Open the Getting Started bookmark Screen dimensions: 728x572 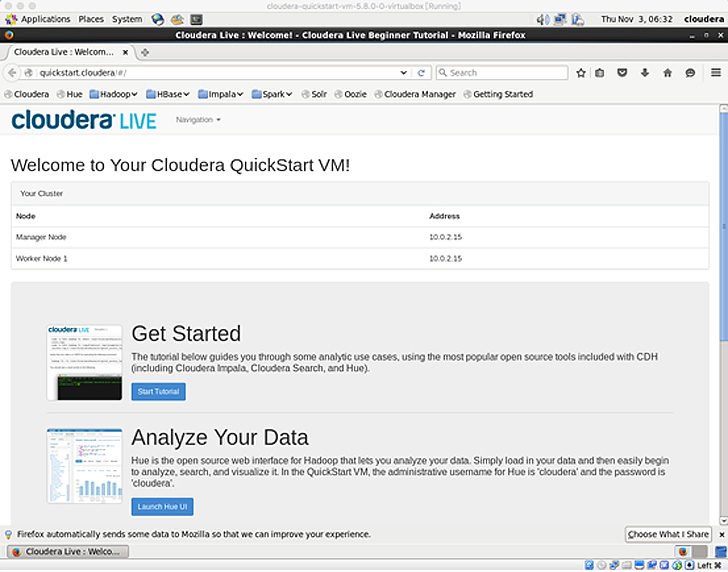coord(498,94)
